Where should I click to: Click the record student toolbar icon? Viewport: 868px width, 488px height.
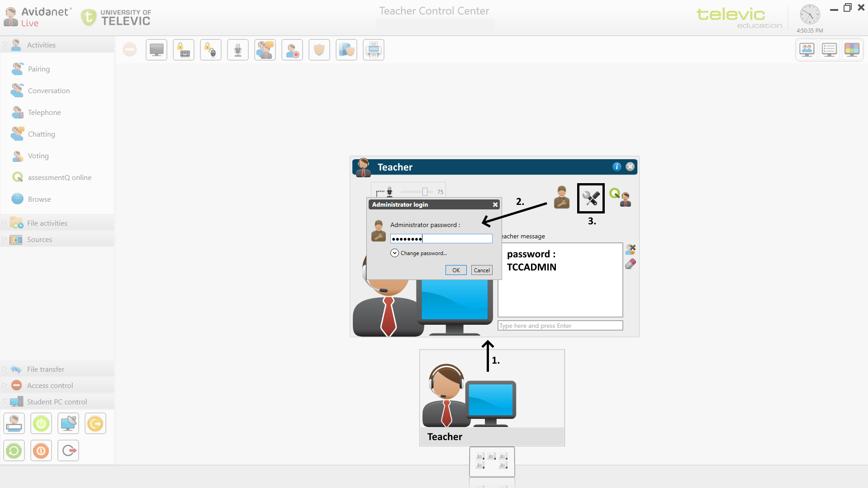point(292,50)
